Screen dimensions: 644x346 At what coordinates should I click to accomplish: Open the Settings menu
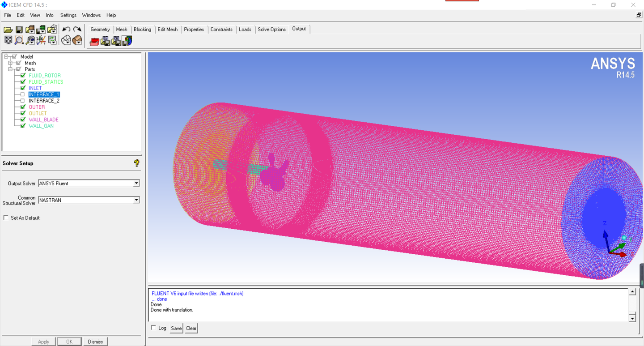[x=68, y=15]
